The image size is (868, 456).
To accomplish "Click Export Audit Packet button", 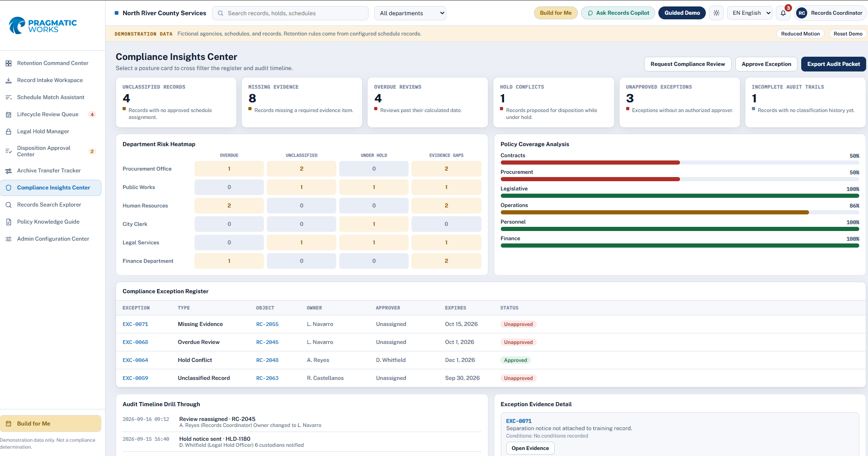I will [833, 64].
